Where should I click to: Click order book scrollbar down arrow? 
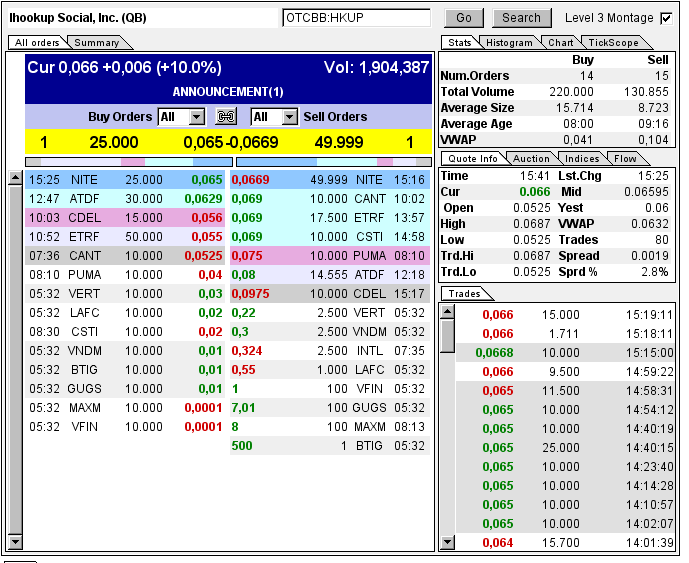click(x=14, y=541)
